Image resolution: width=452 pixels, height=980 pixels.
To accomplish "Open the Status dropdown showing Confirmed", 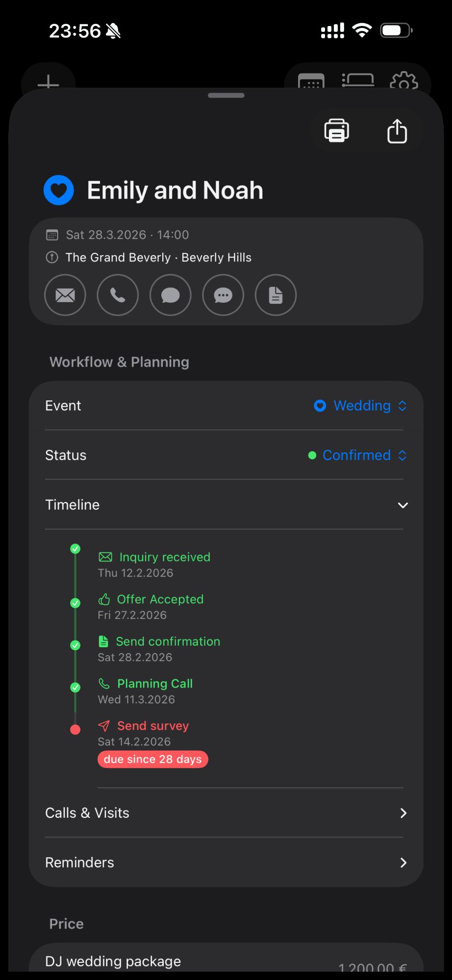I will (356, 455).
